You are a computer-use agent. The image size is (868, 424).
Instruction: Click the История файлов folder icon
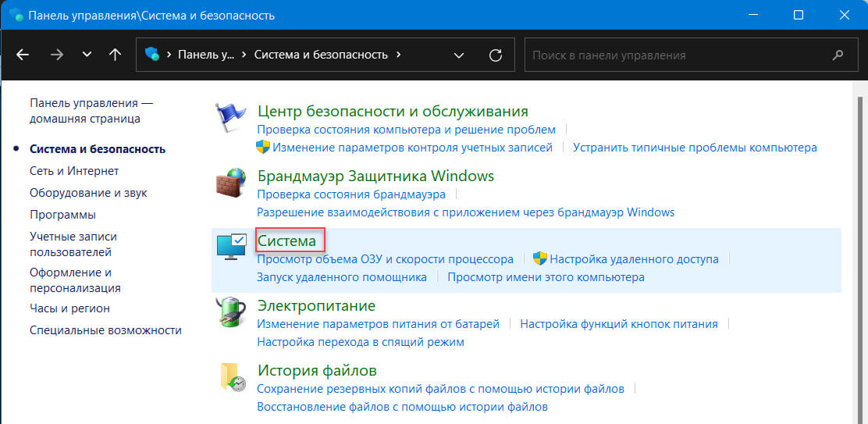point(233,377)
